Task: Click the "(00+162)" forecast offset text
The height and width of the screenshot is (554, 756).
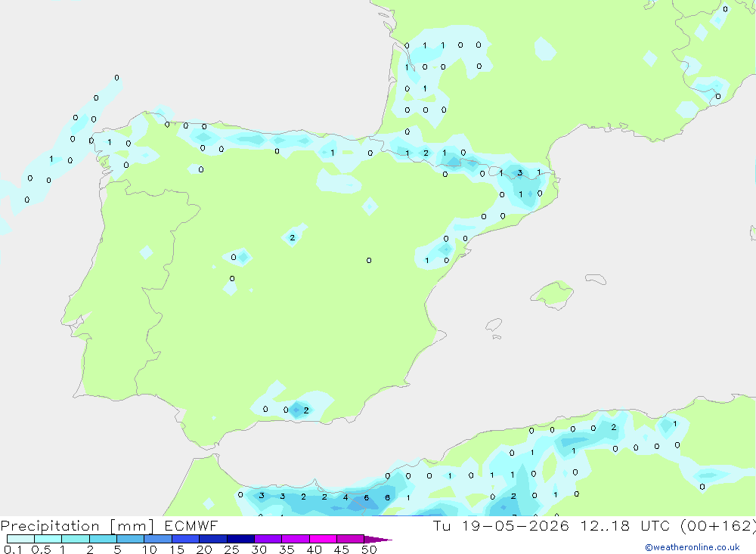Action: pos(718,525)
